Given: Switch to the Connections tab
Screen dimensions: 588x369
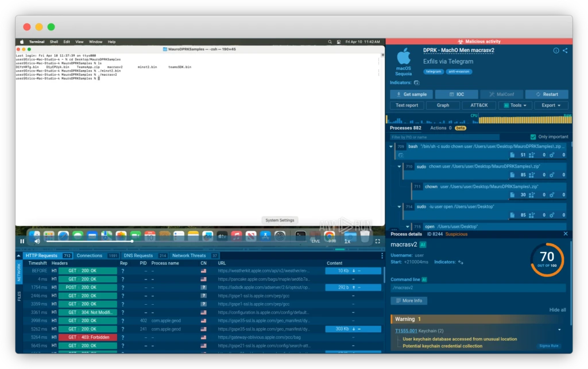Looking at the screenshot, I should click(x=96, y=255).
